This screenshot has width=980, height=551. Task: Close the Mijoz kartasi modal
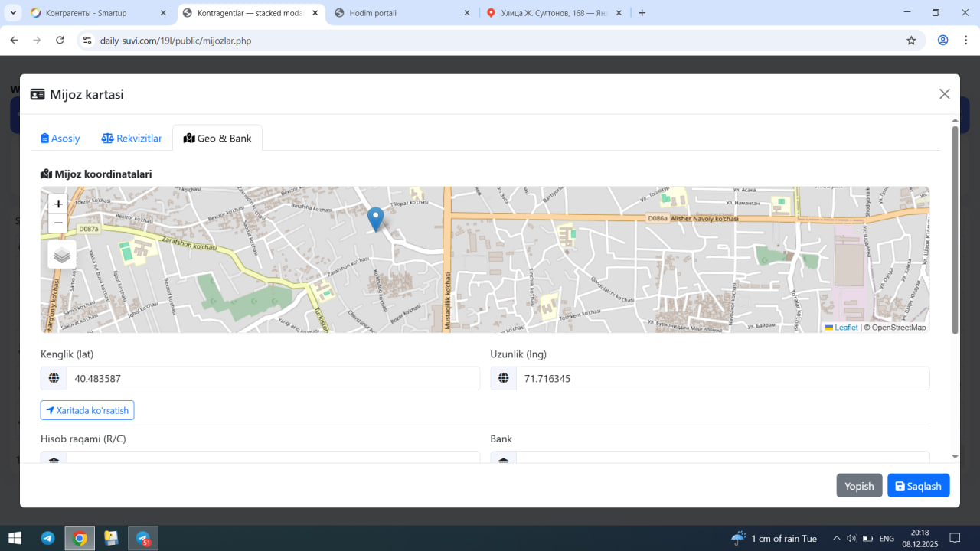(944, 94)
